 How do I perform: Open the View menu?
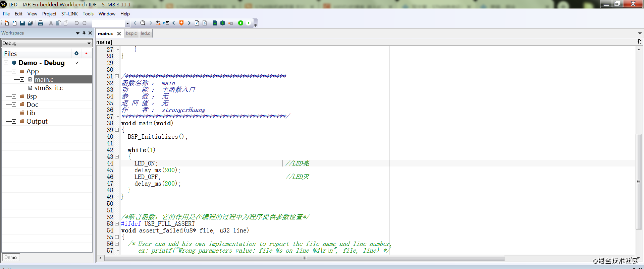[32, 14]
